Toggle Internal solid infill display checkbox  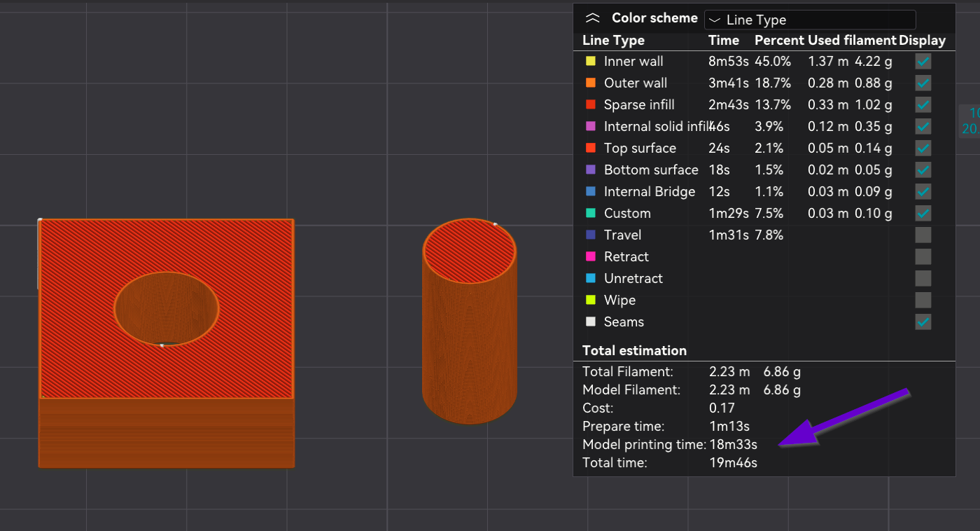pyautogui.click(x=923, y=126)
